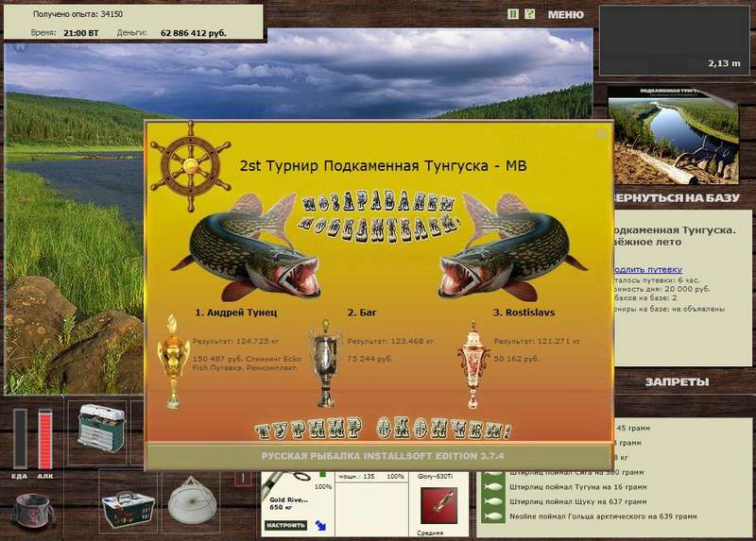Viewport: 756px width, 541px height.
Task: Click log entry Штирлиц поймал Тугуна
Action: [578, 487]
